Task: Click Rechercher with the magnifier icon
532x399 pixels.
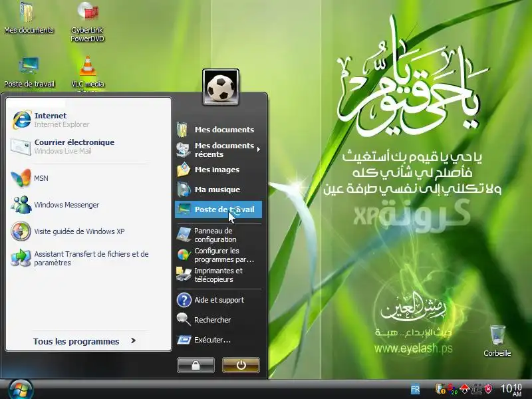Action: (218, 320)
